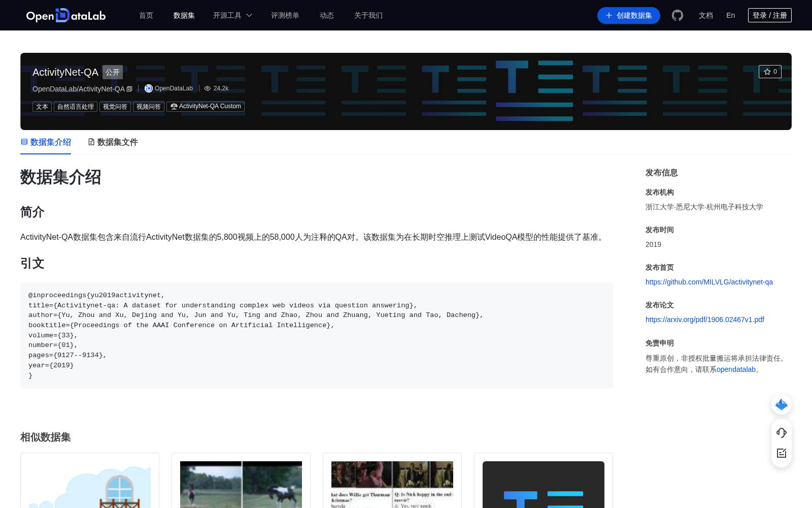Click the publish year 2019 value
This screenshot has height=508, width=812.
(x=653, y=244)
